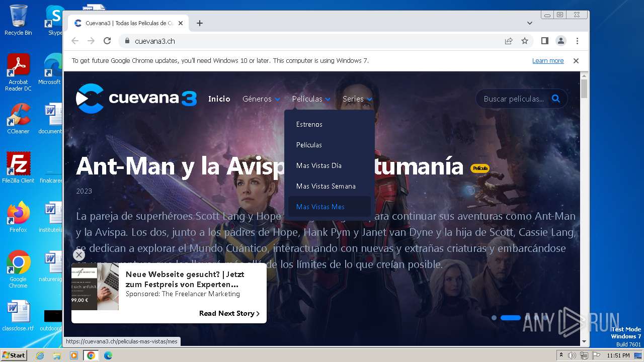
Task: Open the Chrome three-dot menu
Action: [x=577, y=41]
